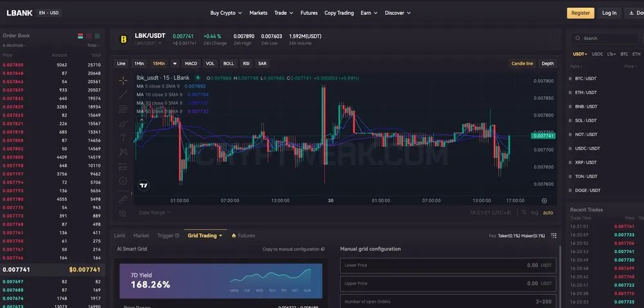This screenshot has height=308, width=644.
Task: Toggle auto scale on chart
Action: 548,213
